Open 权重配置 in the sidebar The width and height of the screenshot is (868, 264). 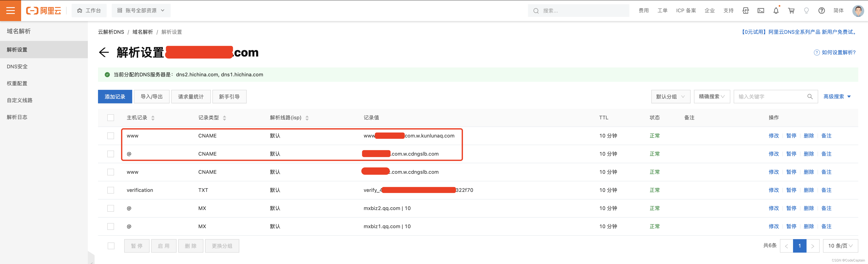(44, 84)
